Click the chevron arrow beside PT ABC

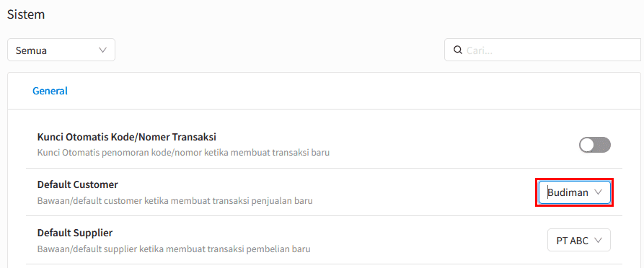click(598, 240)
